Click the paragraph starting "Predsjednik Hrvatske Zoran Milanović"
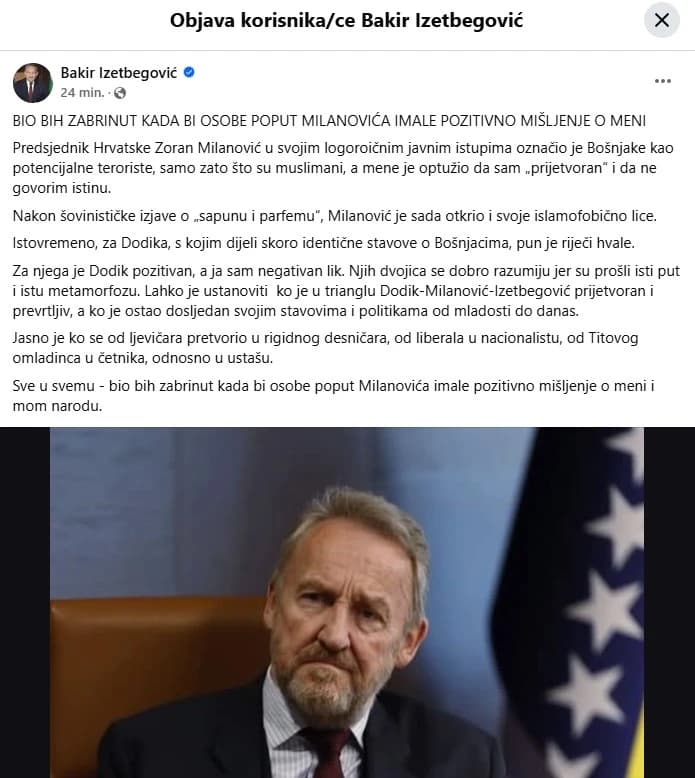Viewport: 695px width, 778px height. point(343,168)
